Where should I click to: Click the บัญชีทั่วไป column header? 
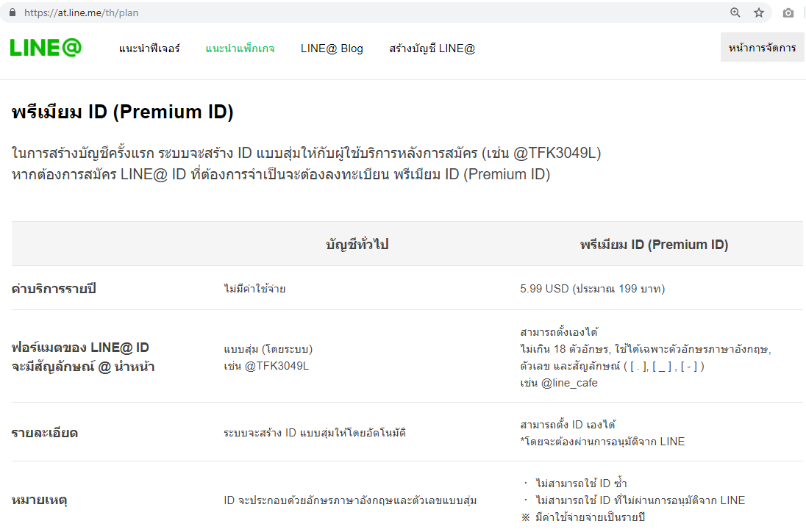point(357,245)
